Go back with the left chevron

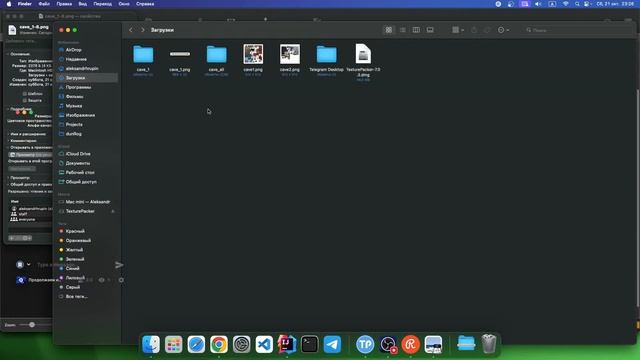tap(131, 30)
